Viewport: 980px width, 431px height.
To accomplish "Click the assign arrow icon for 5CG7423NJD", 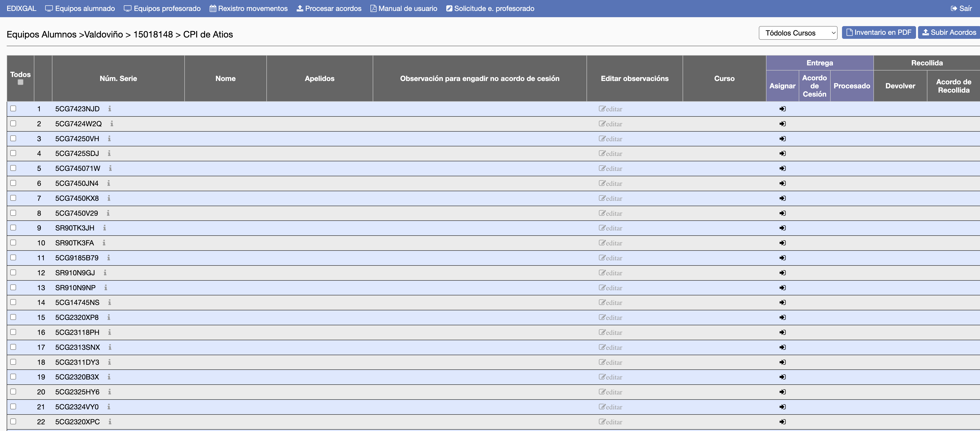I will point(782,109).
